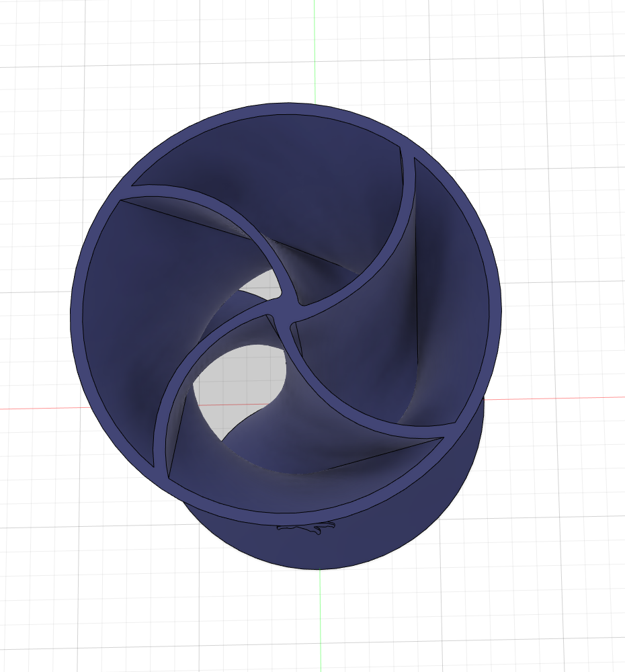Click the small irregular mark on outer wall

click(x=307, y=529)
